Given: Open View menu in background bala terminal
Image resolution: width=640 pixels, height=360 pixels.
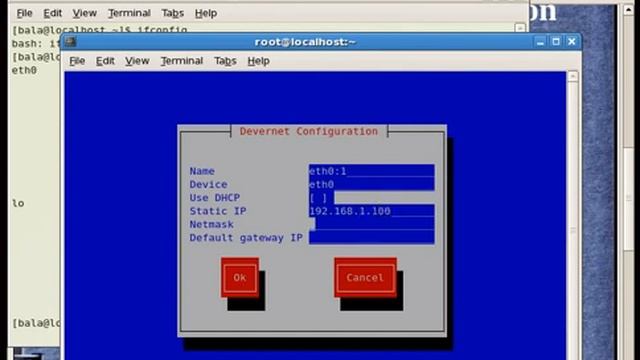Looking at the screenshot, I should tap(84, 13).
